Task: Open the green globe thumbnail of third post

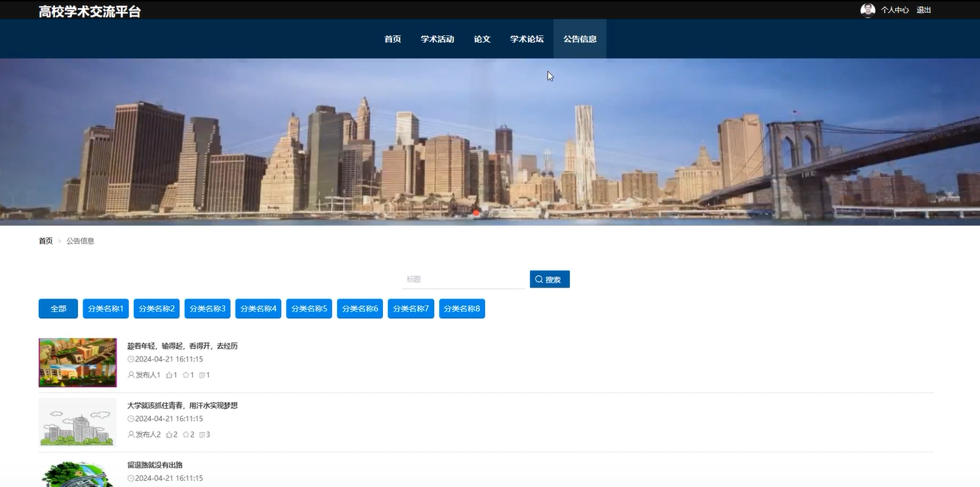Action: click(x=77, y=473)
